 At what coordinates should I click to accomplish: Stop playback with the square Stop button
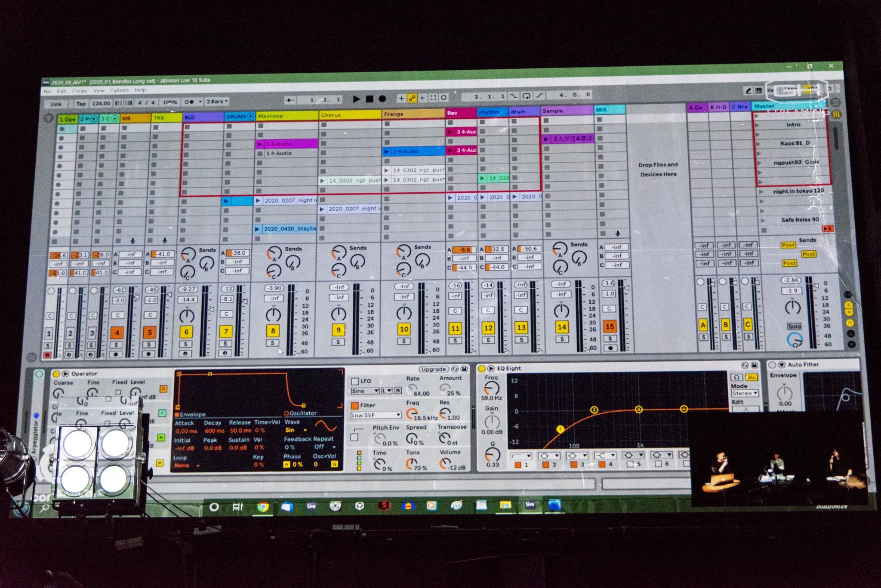tap(369, 99)
